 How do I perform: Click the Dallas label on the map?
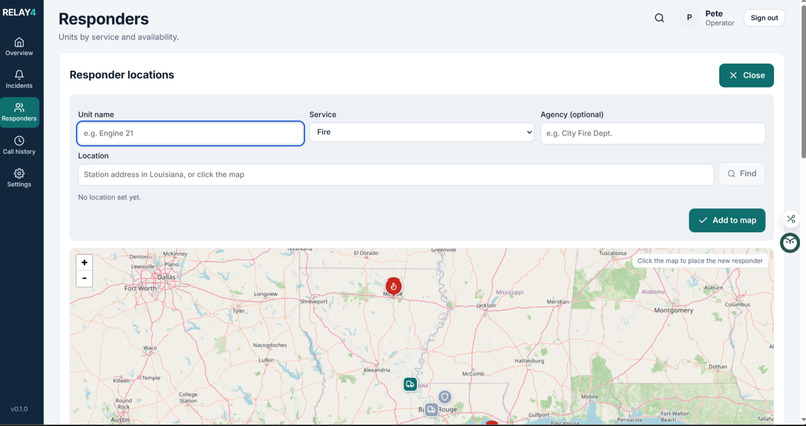166,277
